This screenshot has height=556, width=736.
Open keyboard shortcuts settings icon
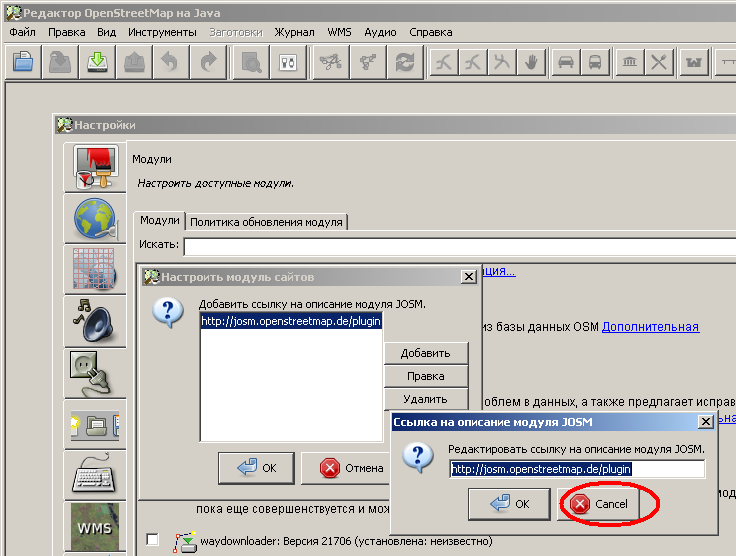[x=96, y=474]
